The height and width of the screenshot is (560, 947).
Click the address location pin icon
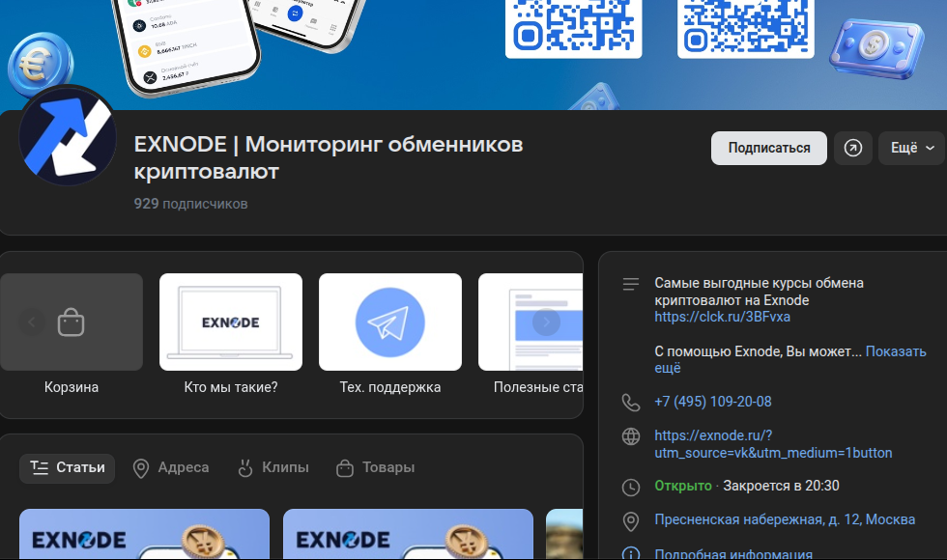tap(631, 521)
